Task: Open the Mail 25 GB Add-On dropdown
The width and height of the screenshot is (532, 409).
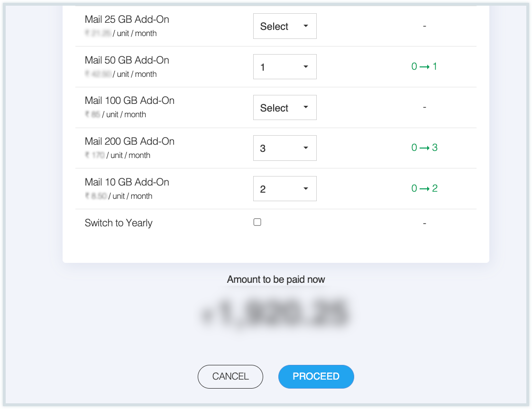Action: (284, 26)
